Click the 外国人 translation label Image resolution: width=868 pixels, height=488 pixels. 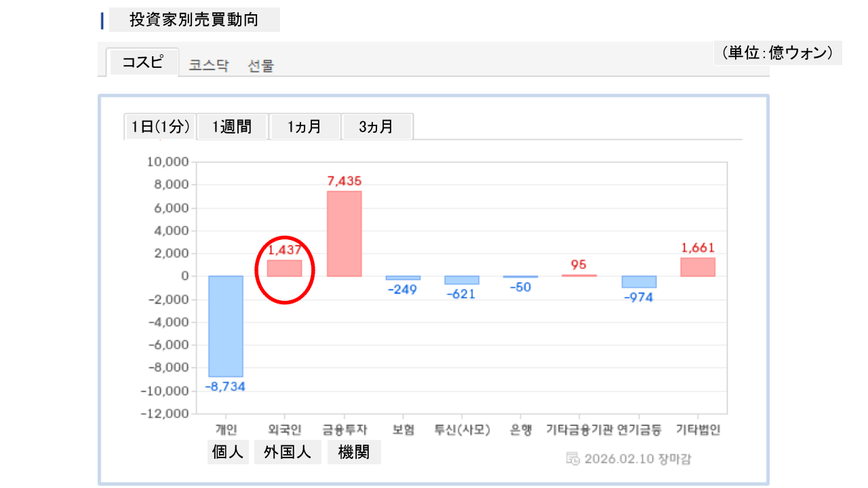pos(288,452)
